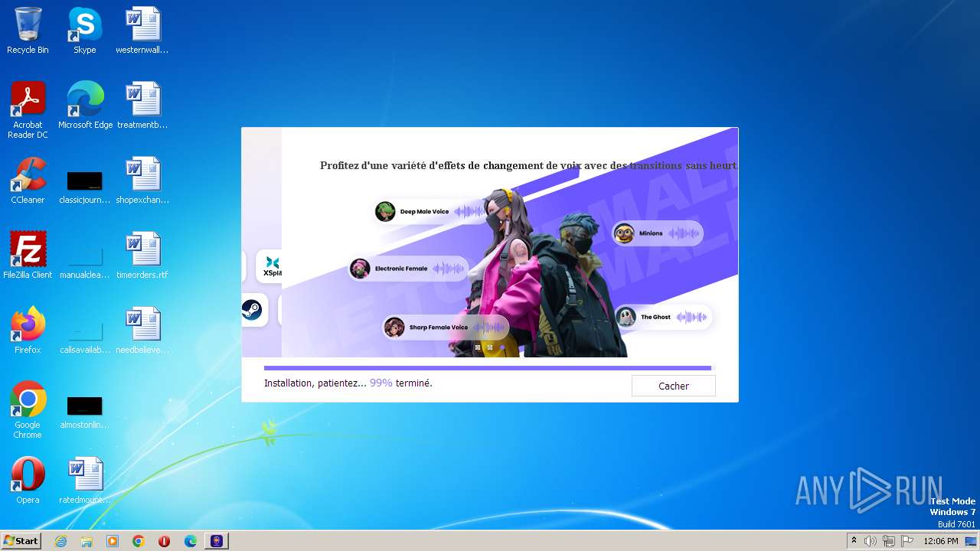
Task: Select the CCleaner desktop shortcut
Action: 28,181
